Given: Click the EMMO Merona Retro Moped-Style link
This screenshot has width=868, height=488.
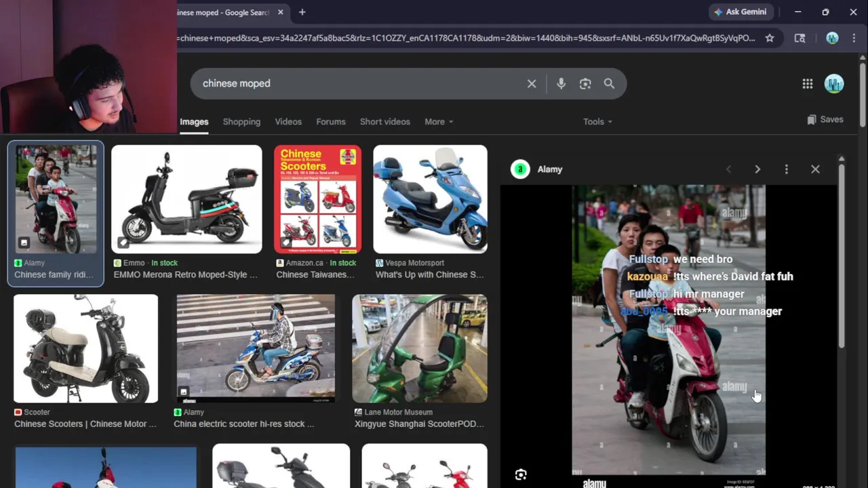Looking at the screenshot, I should 186,274.
